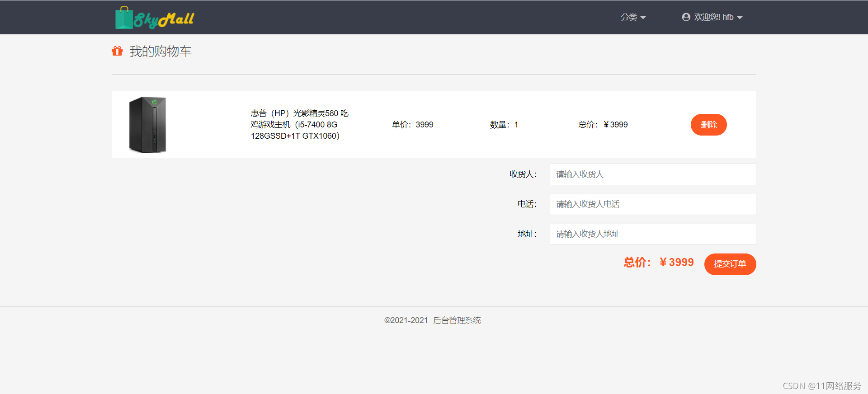Screen dimensions: 868x394
Task: Click the SkyMall logo
Action: point(155,18)
